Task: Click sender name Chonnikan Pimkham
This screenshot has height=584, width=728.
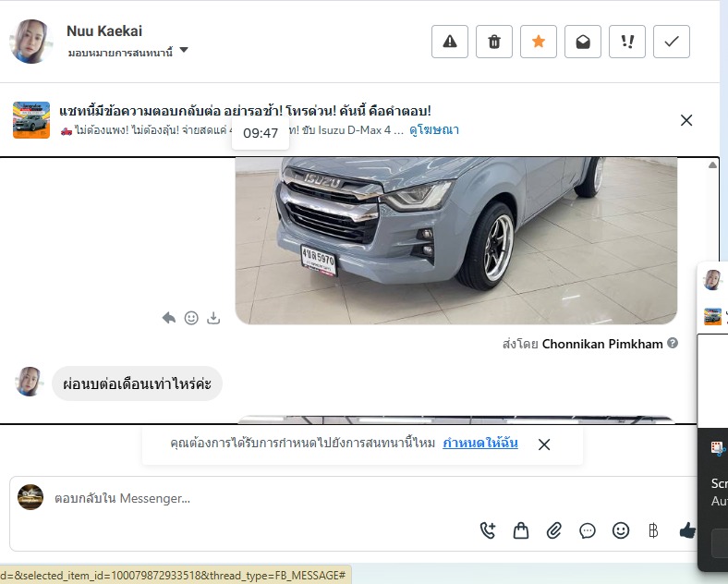Action: (602, 344)
